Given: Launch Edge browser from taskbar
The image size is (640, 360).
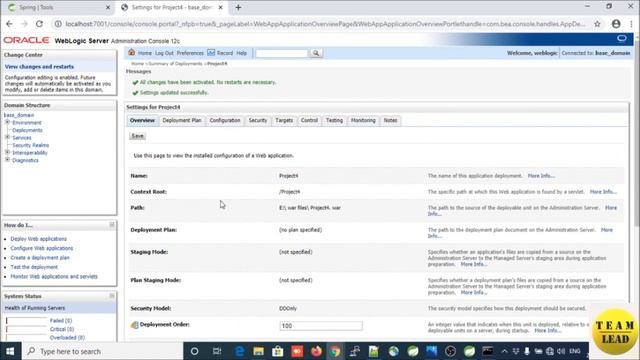Looking at the screenshot, I should pyautogui.click(x=239, y=351).
